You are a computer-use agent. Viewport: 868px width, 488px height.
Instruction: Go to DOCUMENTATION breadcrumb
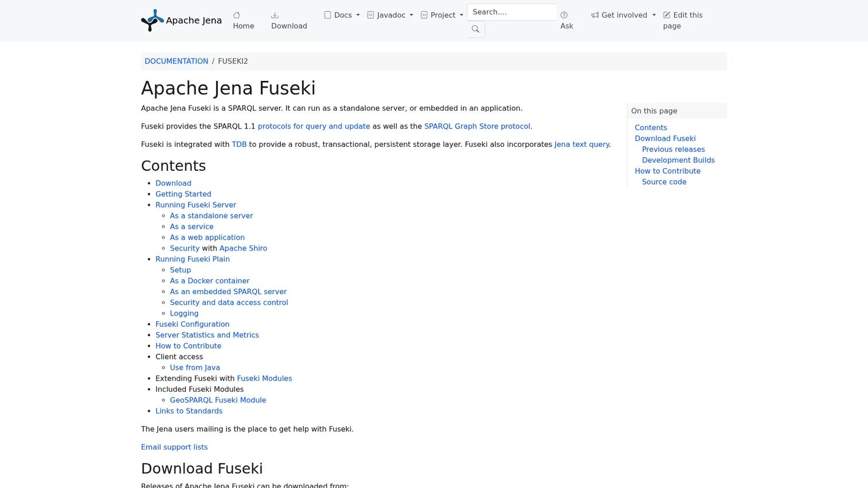[177, 61]
